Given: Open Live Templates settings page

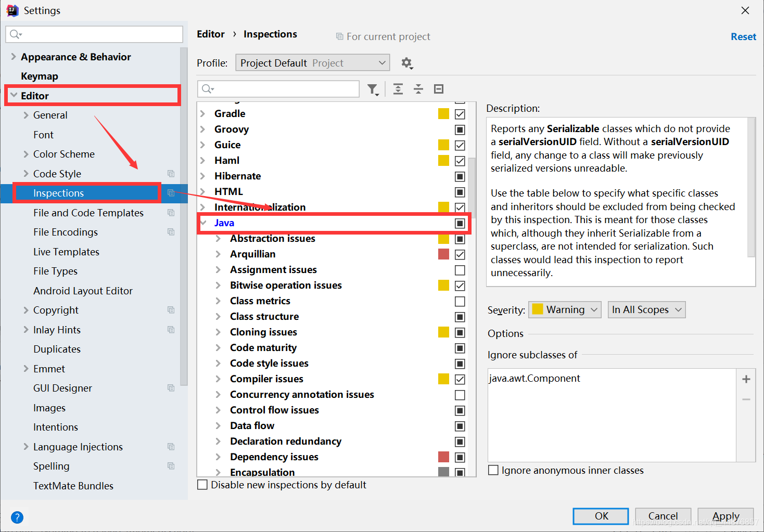Looking at the screenshot, I should (x=66, y=252).
